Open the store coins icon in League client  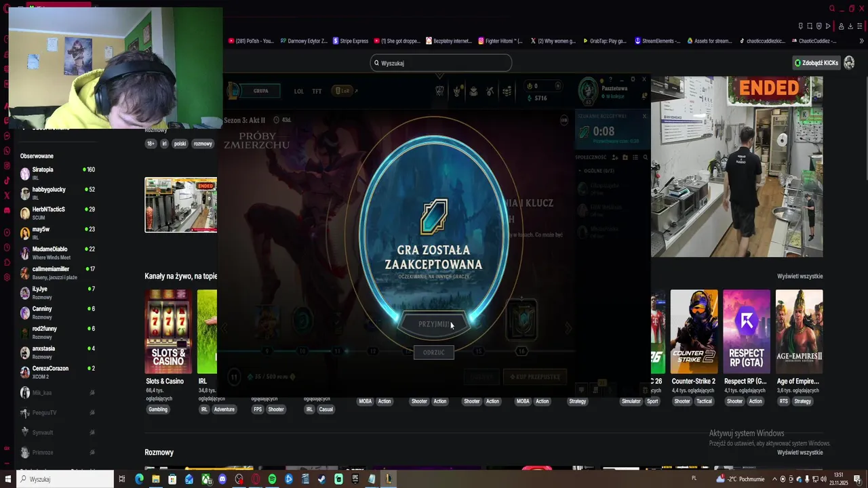(507, 91)
